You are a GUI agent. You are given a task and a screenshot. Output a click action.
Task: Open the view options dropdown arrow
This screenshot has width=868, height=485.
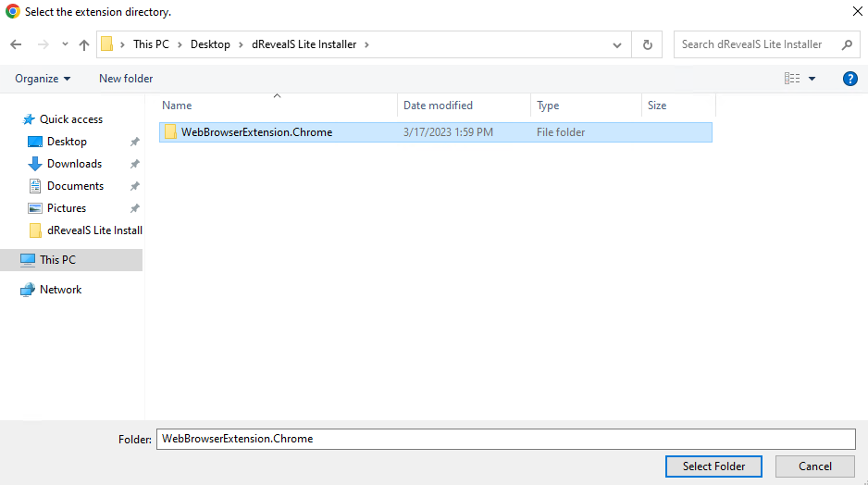[812, 79]
